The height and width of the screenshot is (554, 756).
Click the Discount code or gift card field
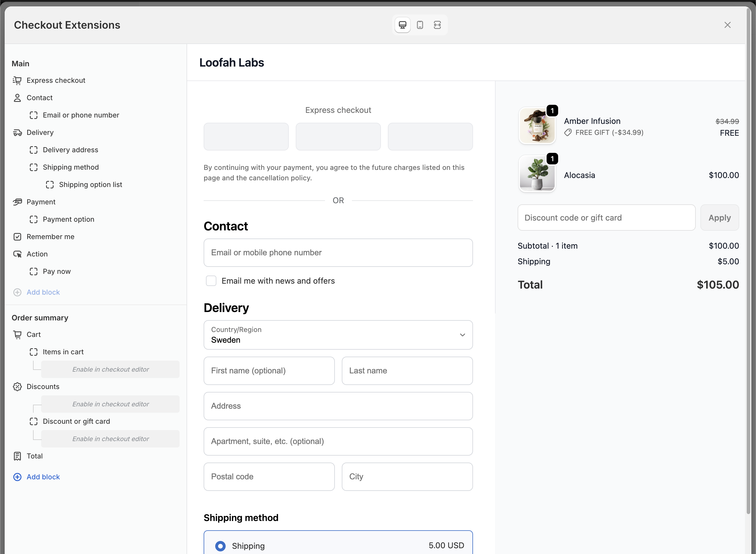click(606, 217)
